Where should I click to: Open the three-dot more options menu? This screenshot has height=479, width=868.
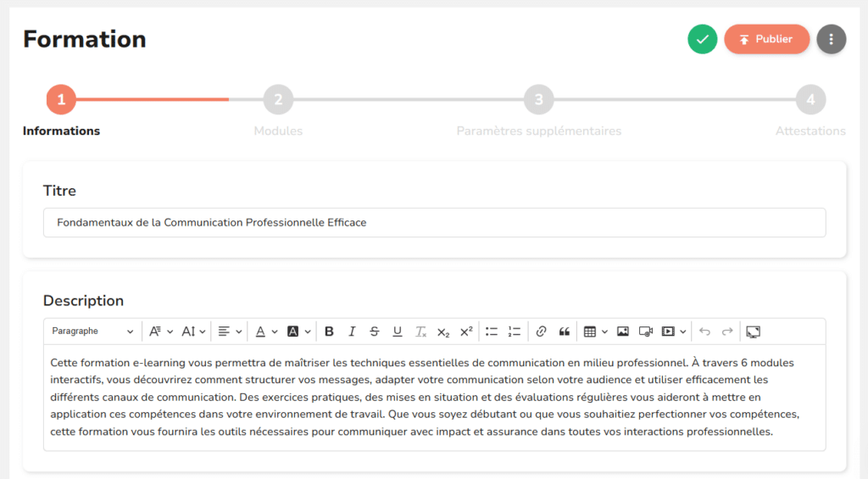click(x=831, y=39)
